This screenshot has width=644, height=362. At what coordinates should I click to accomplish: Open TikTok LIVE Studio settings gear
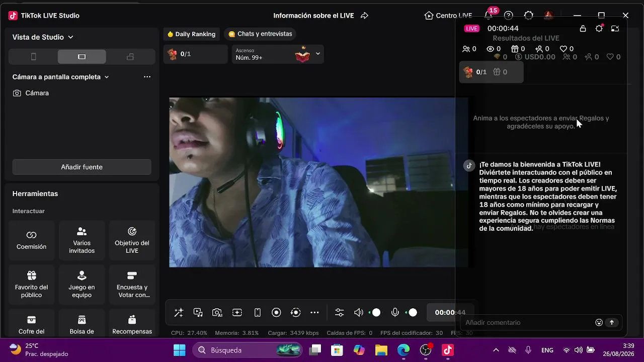[528, 16]
